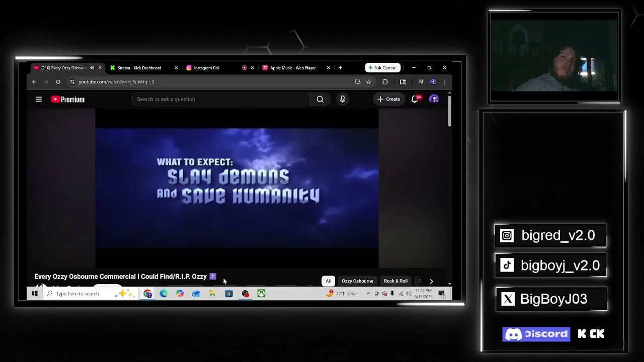Click the Ask Gemini button
Image resolution: width=644 pixels, height=362 pixels.
tap(382, 68)
